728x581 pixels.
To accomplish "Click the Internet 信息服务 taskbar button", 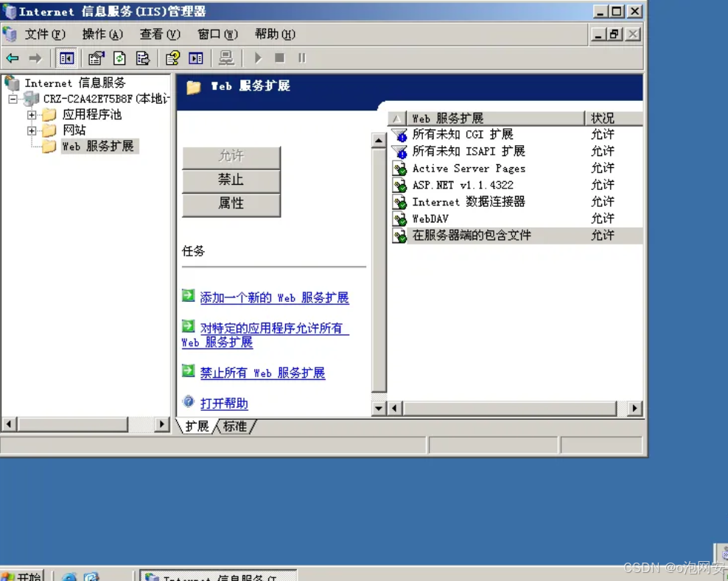I will pyautogui.click(x=218, y=575).
